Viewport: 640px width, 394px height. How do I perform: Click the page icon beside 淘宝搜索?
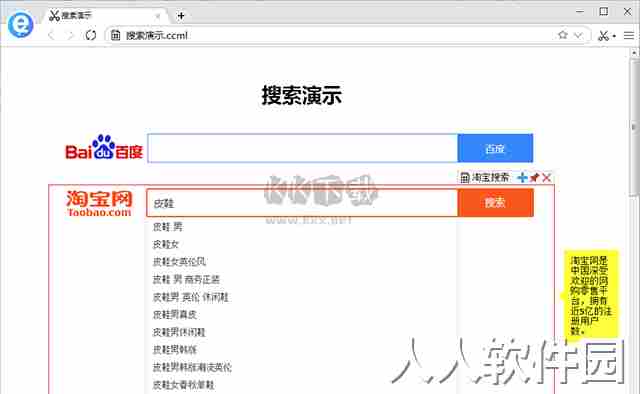pyautogui.click(x=465, y=178)
